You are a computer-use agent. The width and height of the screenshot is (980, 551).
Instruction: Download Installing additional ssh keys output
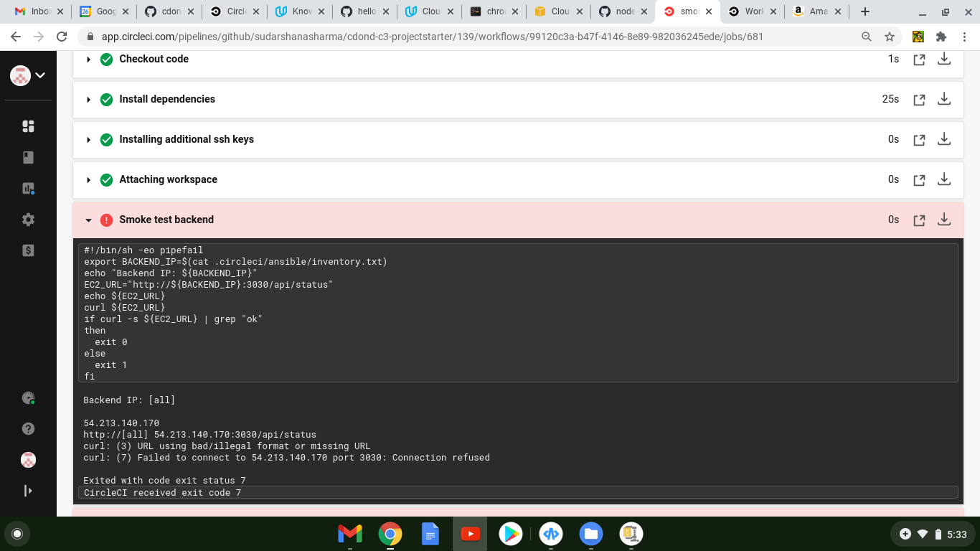point(944,139)
